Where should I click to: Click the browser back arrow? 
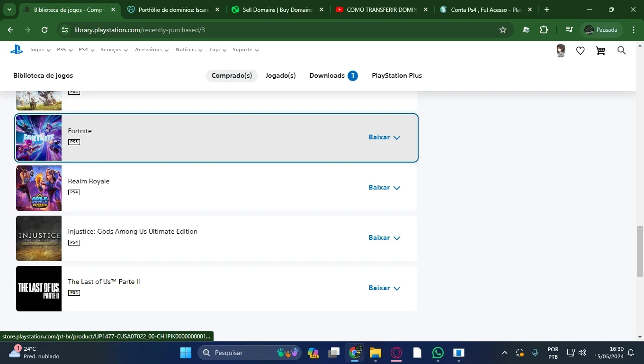coord(10,30)
